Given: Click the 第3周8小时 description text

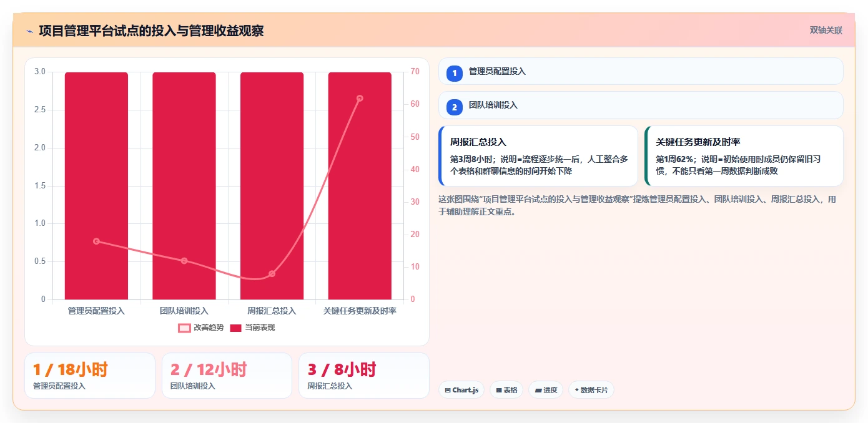Looking at the screenshot, I should point(538,165).
